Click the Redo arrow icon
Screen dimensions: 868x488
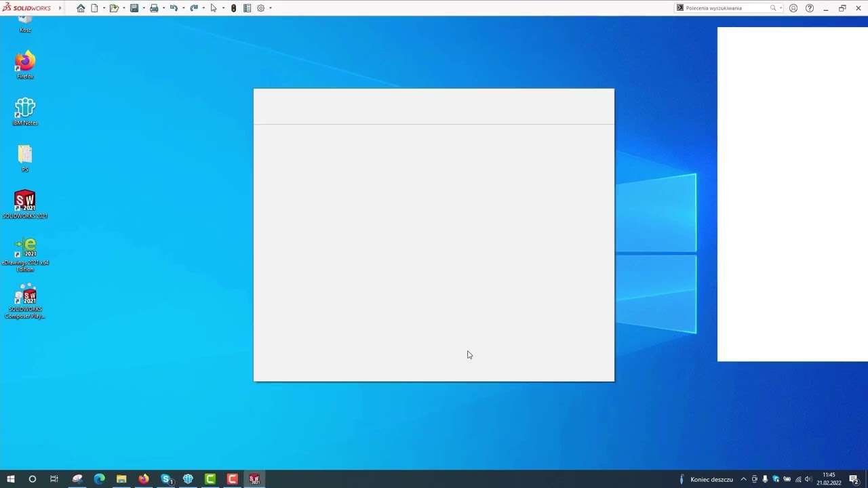194,8
